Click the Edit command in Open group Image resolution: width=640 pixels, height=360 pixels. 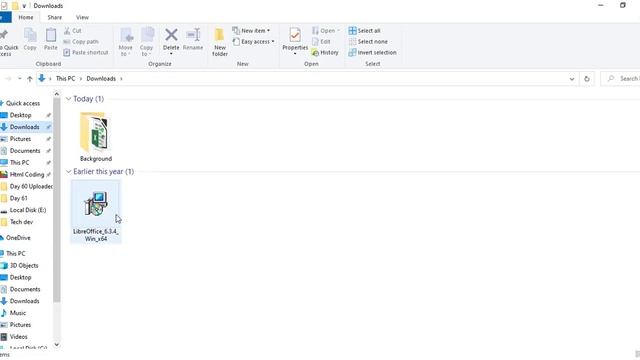pos(321,42)
